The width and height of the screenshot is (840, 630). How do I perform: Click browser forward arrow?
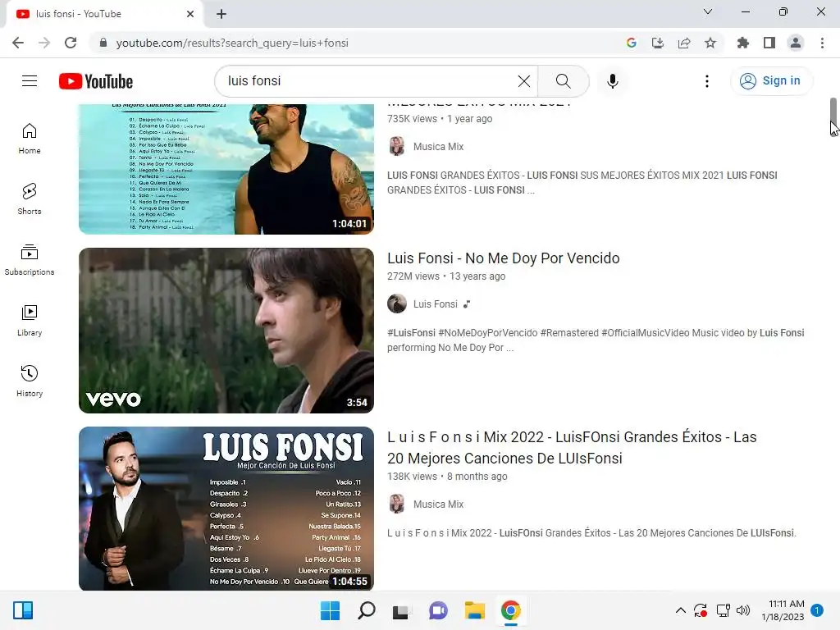click(44, 43)
